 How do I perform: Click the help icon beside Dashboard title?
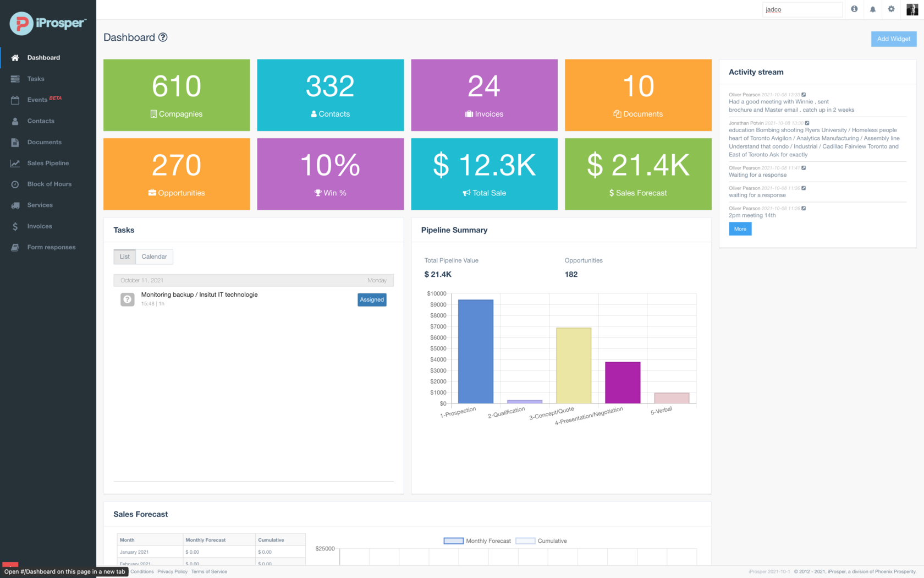click(x=163, y=37)
